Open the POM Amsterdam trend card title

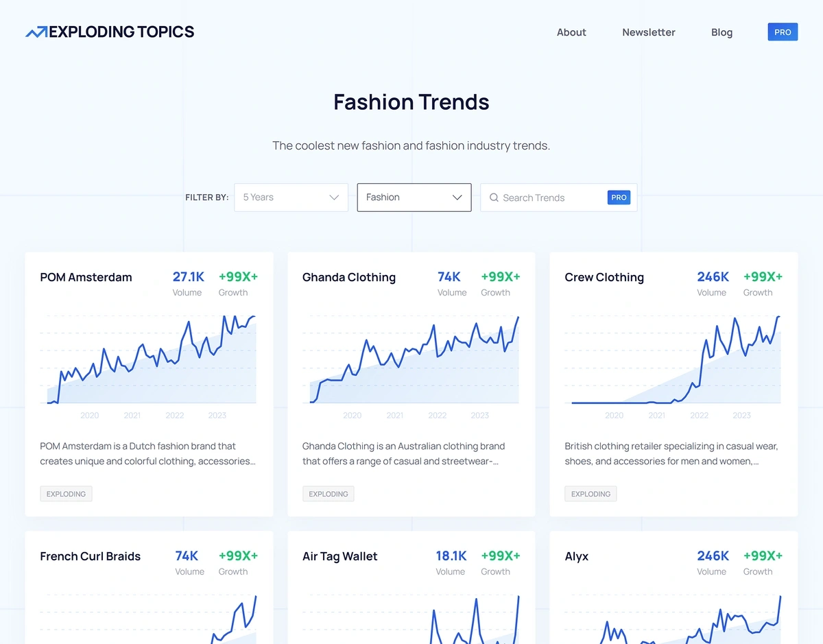(86, 277)
